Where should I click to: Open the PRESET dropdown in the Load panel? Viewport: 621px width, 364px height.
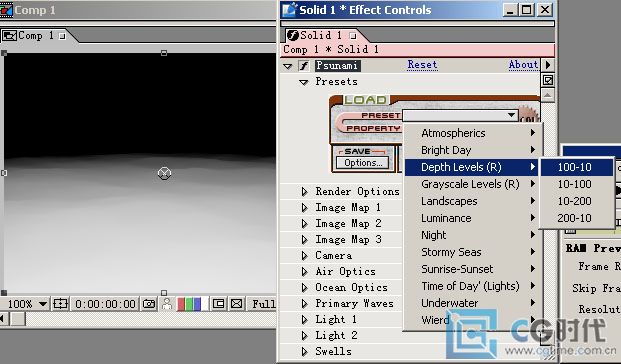(x=460, y=115)
